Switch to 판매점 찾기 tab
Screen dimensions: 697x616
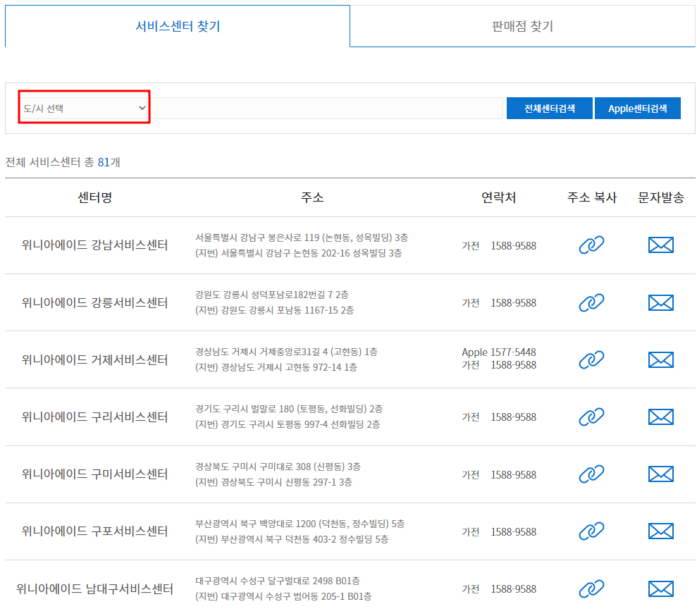[522, 26]
